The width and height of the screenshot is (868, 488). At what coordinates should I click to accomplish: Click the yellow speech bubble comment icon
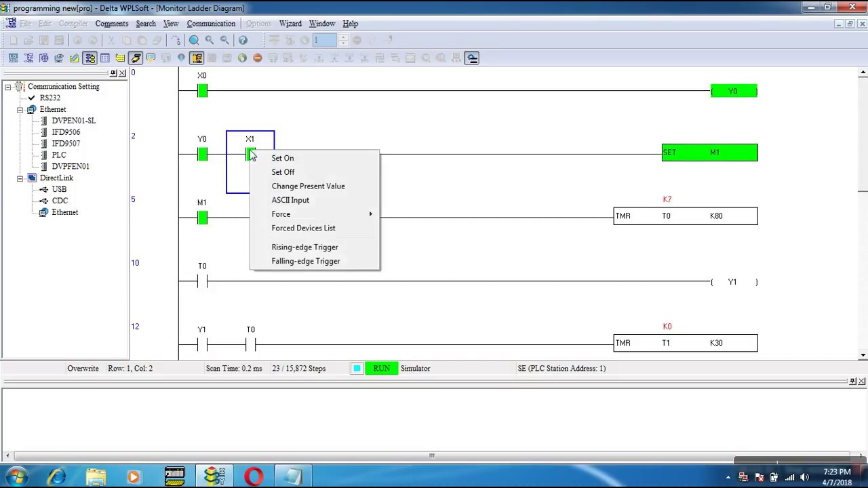point(151,58)
